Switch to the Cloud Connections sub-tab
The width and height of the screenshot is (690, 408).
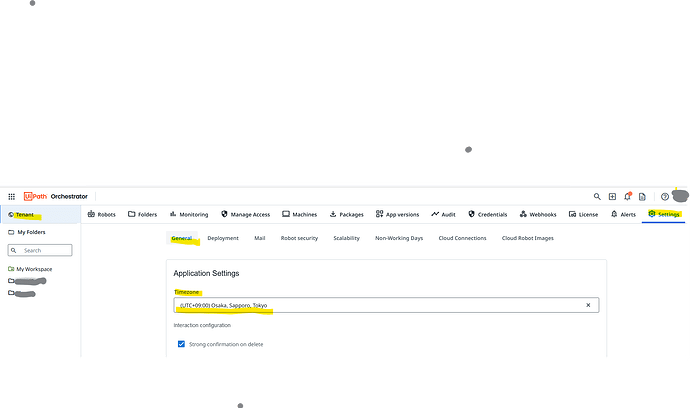click(462, 238)
